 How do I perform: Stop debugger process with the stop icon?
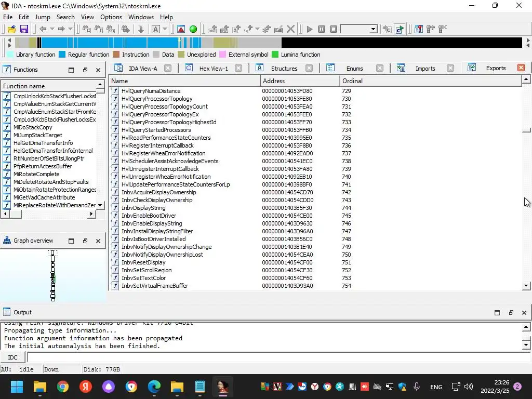334,29
